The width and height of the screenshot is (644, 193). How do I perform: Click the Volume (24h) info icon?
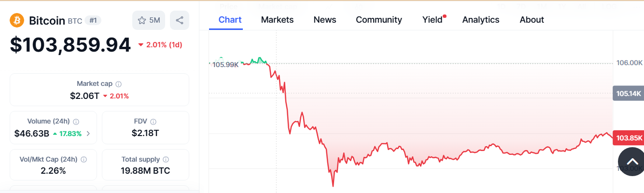[x=76, y=122]
